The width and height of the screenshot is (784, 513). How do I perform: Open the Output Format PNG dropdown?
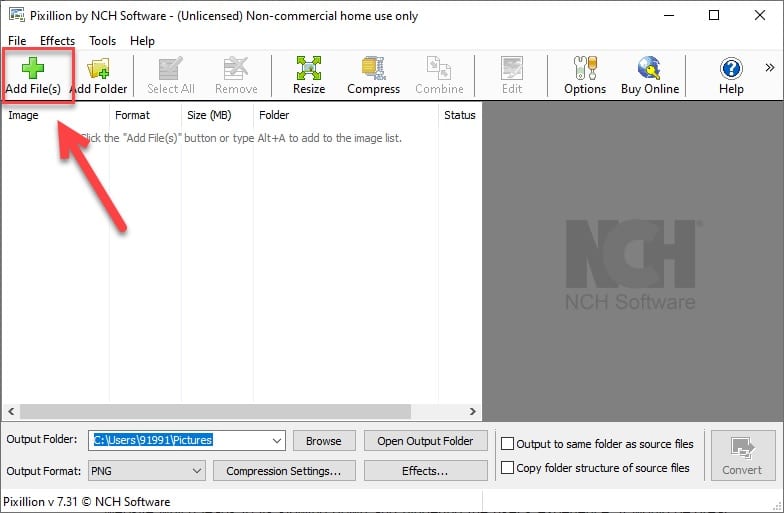147,471
